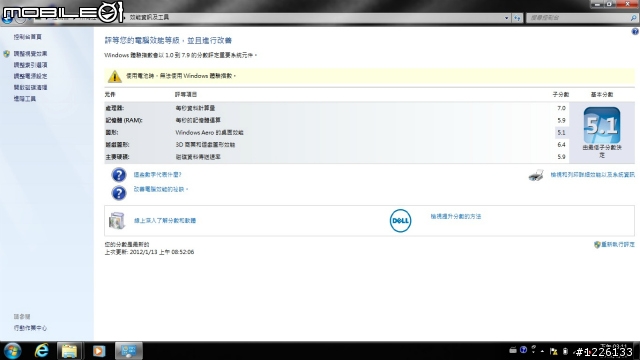This screenshot has height=360, width=640.
Task: Click the question mark icon beside '改善電腦效能的祕訣'
Action: pos(119,193)
